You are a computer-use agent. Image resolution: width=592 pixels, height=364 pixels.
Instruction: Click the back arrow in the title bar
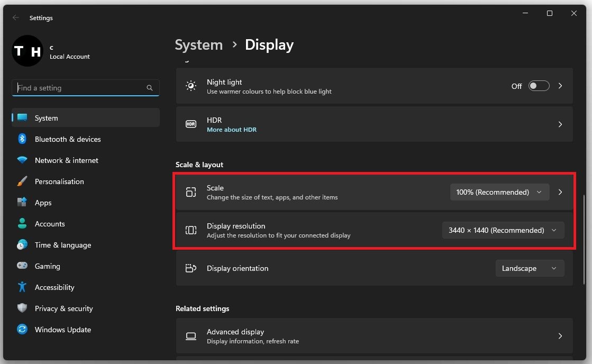pyautogui.click(x=16, y=17)
